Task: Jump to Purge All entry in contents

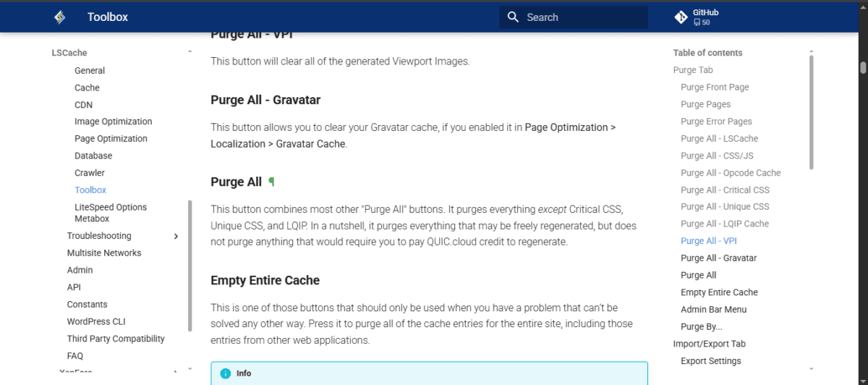Action: coord(699,275)
